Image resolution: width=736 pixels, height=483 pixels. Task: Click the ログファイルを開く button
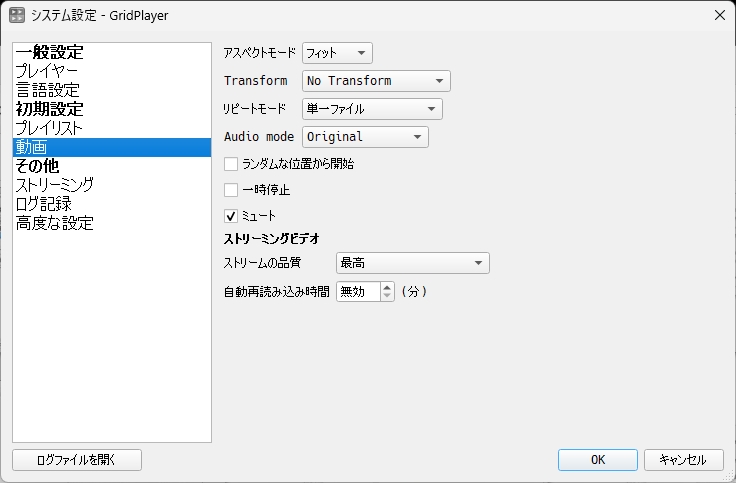tap(77, 460)
